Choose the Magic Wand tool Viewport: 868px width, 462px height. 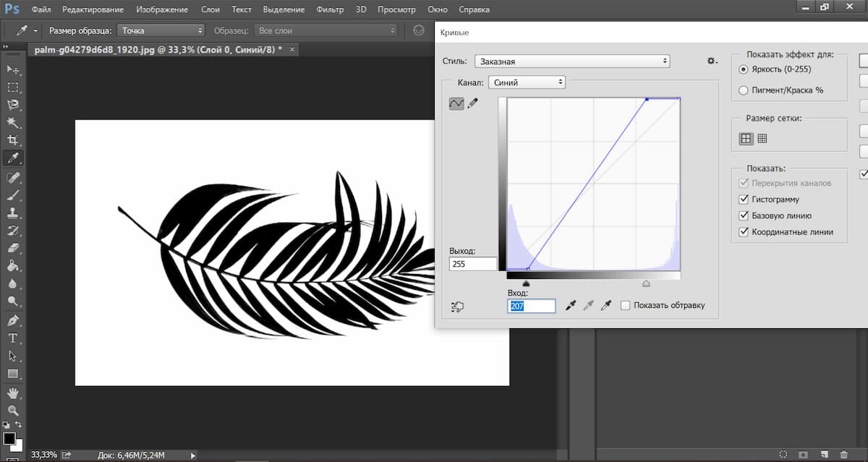tap(12, 122)
